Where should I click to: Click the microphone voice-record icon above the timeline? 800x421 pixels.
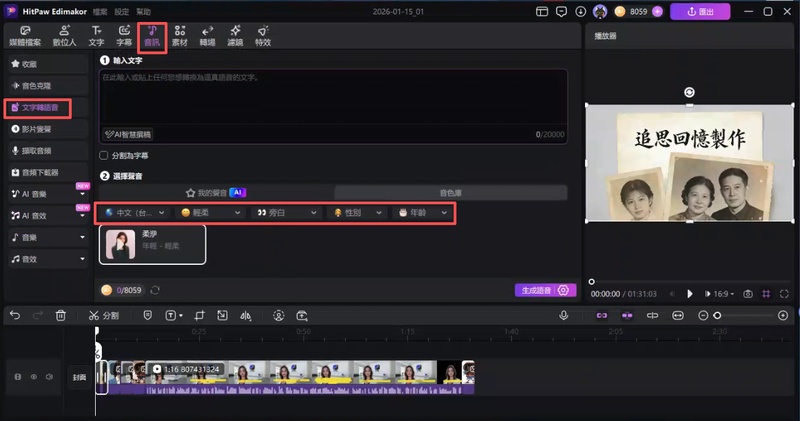coord(564,315)
